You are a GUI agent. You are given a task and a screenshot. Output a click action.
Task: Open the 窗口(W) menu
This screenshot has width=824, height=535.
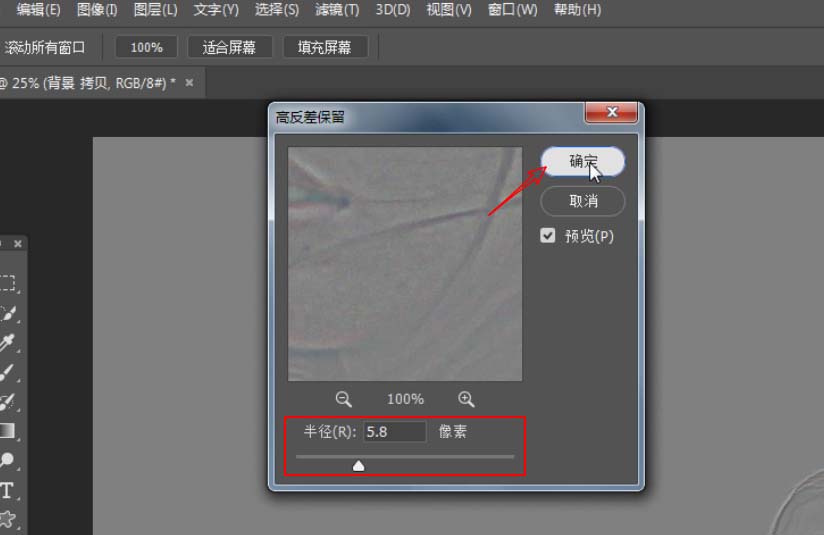(x=512, y=9)
